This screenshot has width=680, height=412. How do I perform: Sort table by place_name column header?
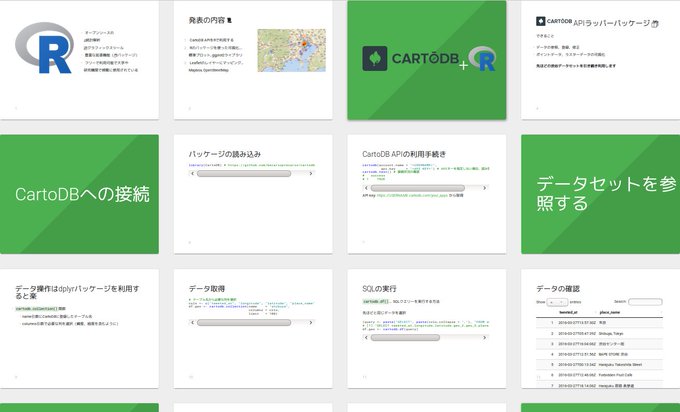click(x=610, y=312)
